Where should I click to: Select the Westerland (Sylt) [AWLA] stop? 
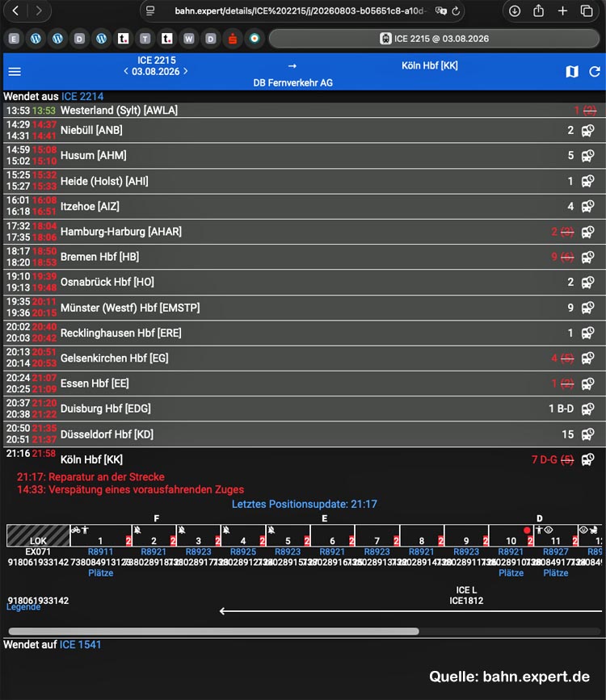(119, 111)
